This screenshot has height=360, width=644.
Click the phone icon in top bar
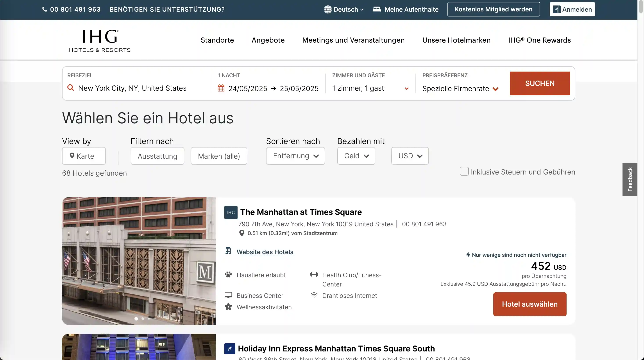click(x=45, y=9)
